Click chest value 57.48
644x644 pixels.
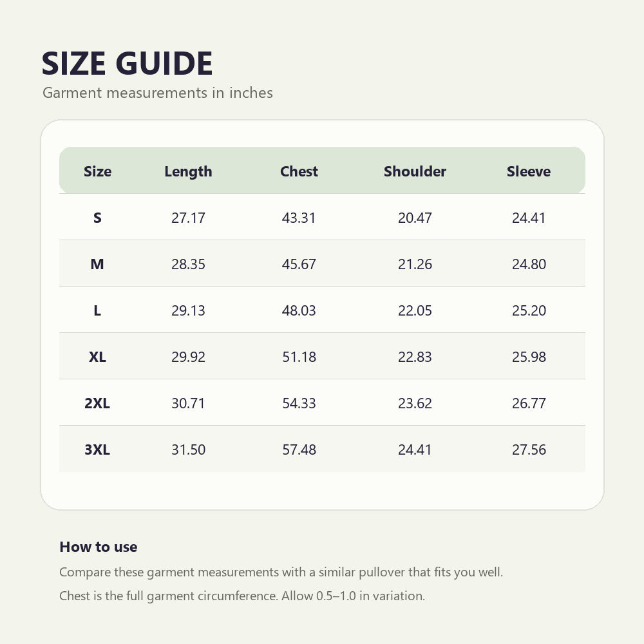tap(299, 450)
